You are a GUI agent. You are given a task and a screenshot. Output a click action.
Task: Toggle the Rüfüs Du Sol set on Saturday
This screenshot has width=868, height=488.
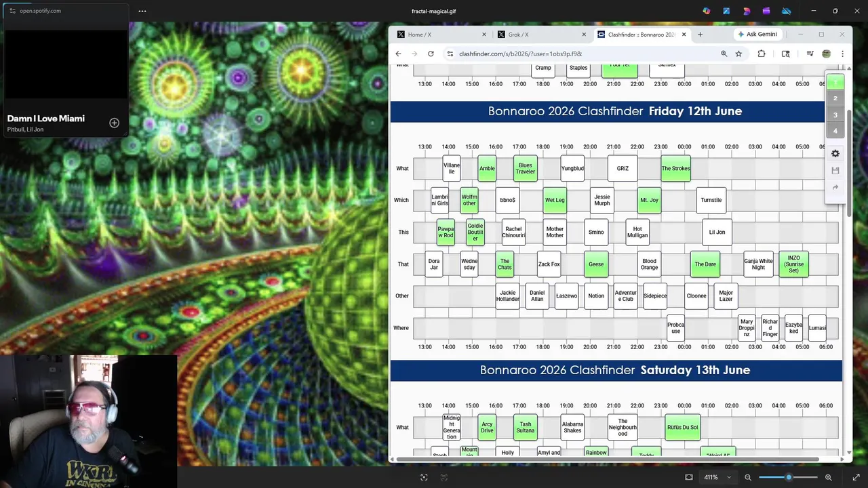pos(682,427)
